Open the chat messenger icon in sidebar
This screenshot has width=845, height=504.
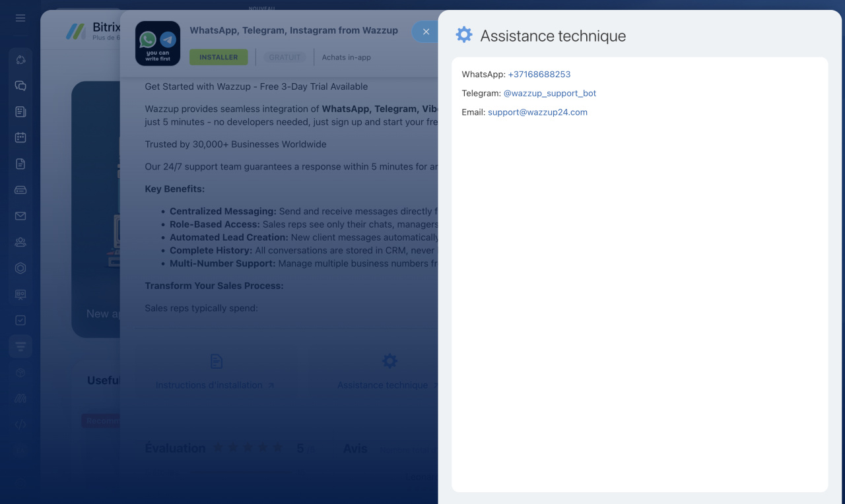pyautogui.click(x=20, y=86)
